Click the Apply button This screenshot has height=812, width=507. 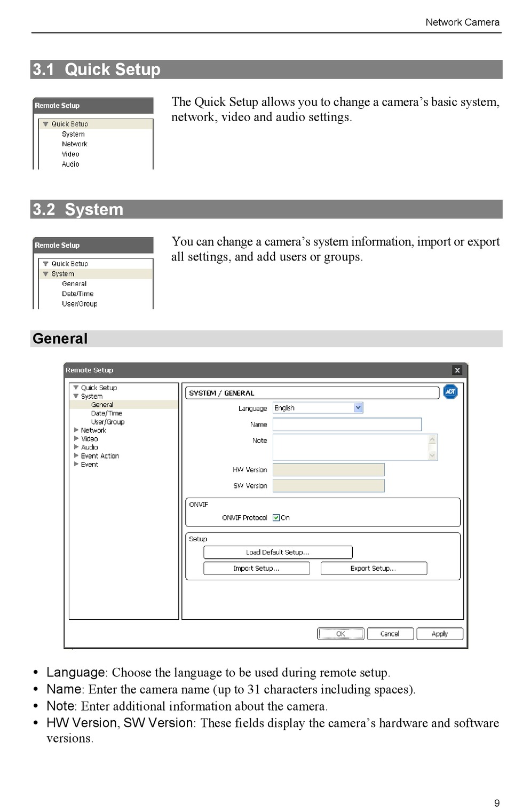click(440, 634)
